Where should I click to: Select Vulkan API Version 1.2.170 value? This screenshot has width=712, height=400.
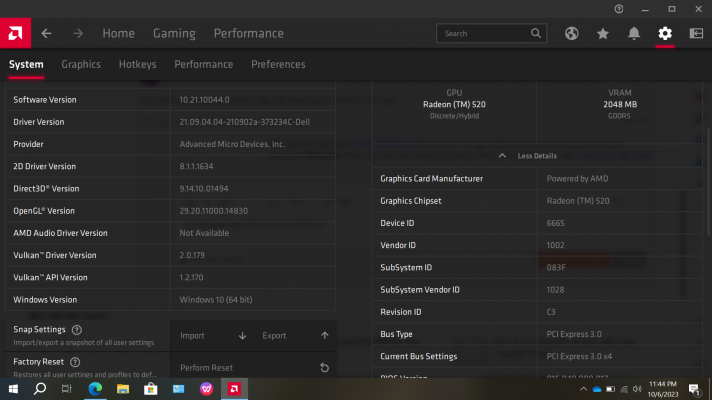tap(191, 277)
